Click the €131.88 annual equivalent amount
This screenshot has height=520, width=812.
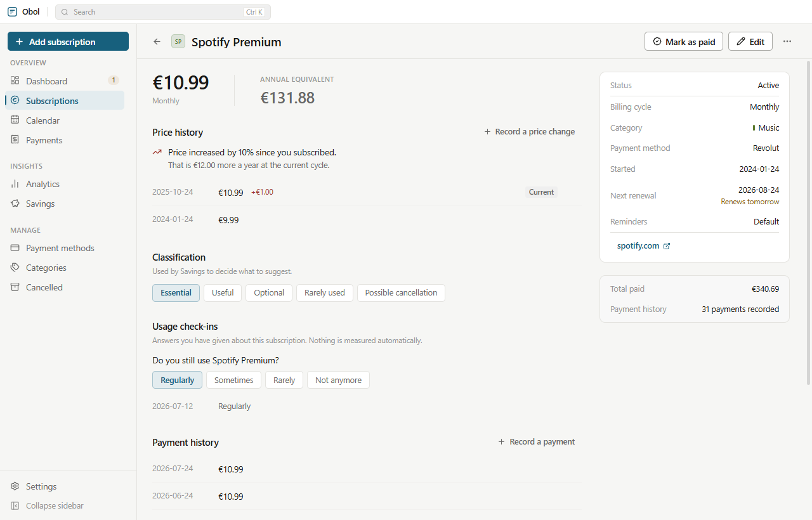pos(287,97)
